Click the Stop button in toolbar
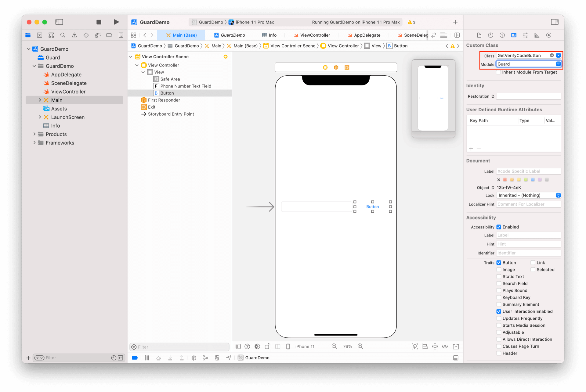 coord(99,22)
